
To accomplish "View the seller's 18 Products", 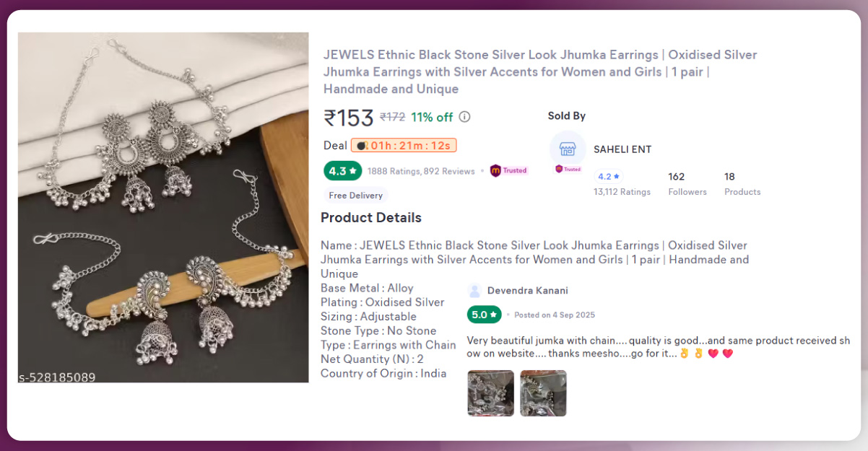I will 742,184.
